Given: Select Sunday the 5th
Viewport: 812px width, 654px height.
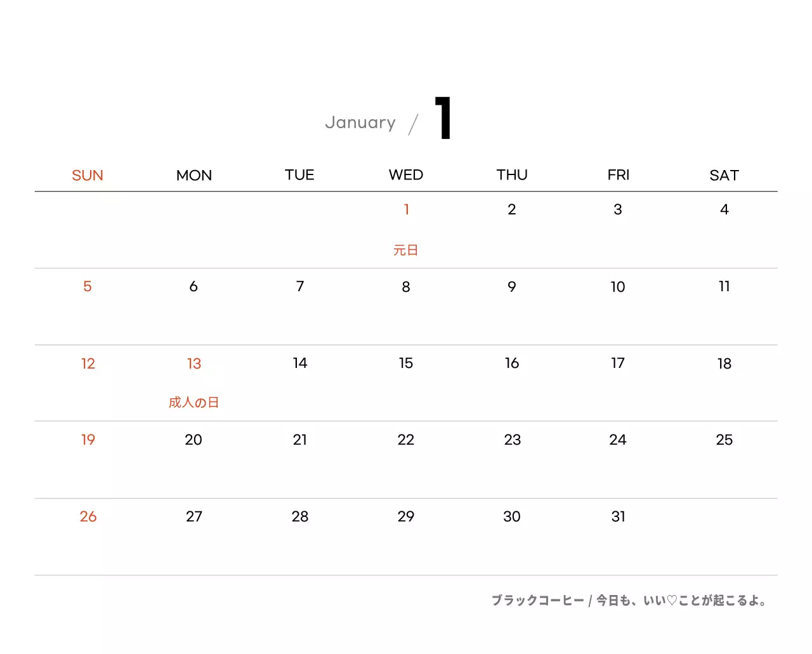Looking at the screenshot, I should click(88, 287).
